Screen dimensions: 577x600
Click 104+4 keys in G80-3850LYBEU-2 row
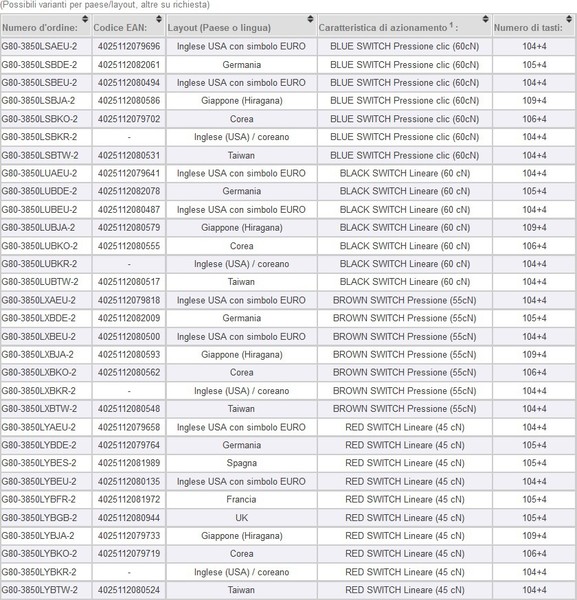pos(535,481)
